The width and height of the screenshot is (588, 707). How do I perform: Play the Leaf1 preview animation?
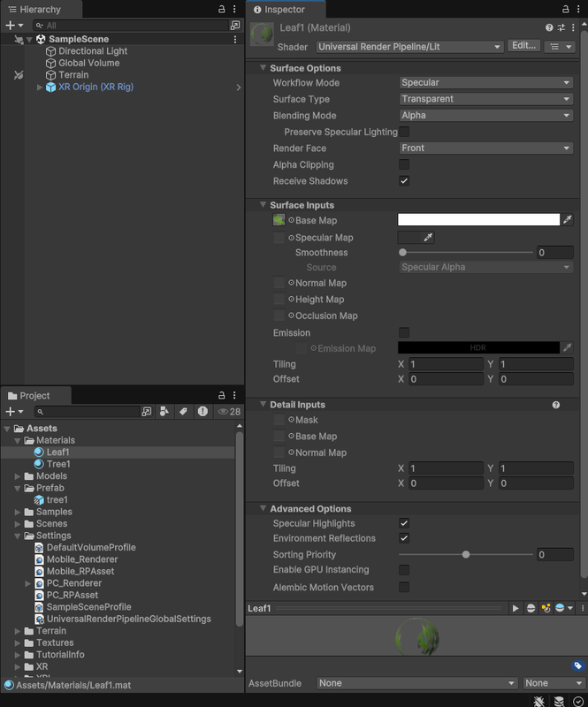click(x=515, y=608)
